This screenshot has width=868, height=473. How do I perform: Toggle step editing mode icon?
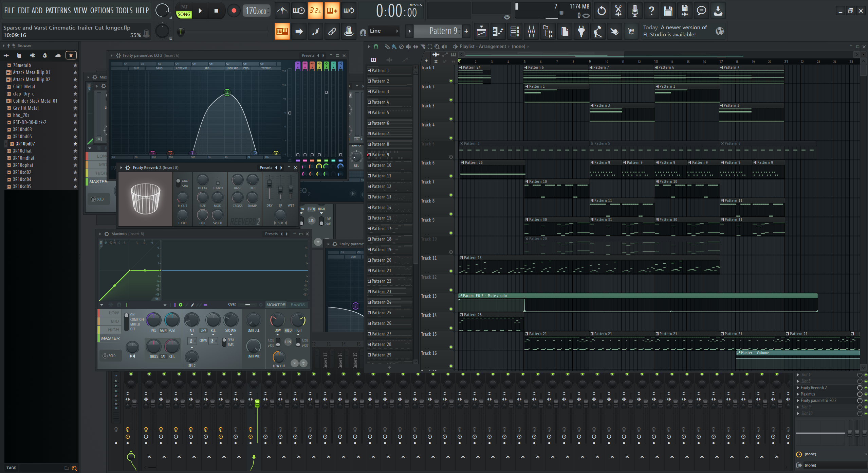pos(315,32)
